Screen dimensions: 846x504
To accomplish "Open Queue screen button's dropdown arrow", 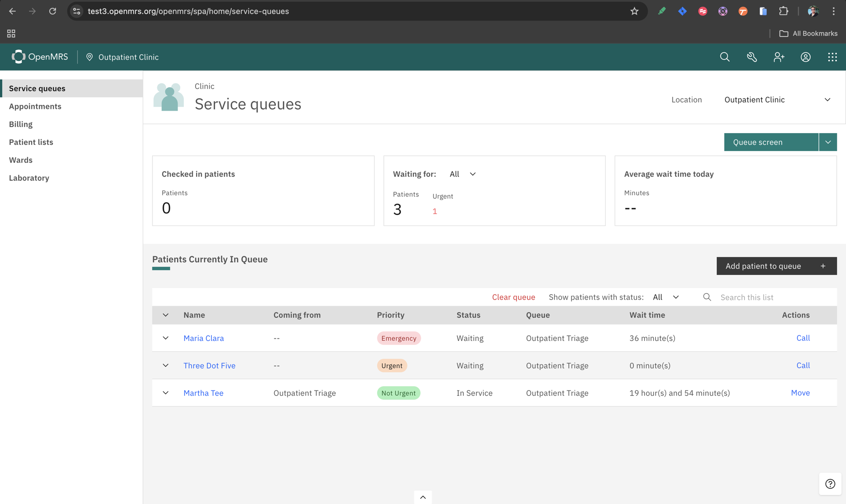I will coord(828,142).
